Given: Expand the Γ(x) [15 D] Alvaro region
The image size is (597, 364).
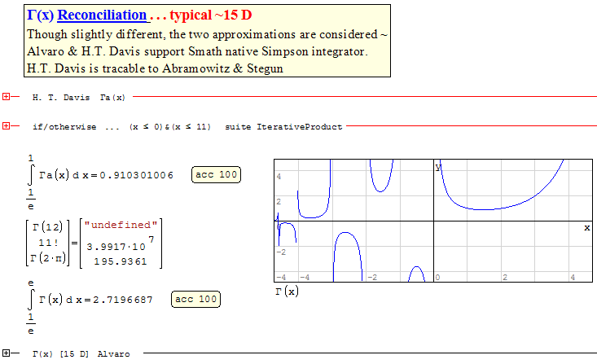Looking at the screenshot, I should click(x=7, y=354).
